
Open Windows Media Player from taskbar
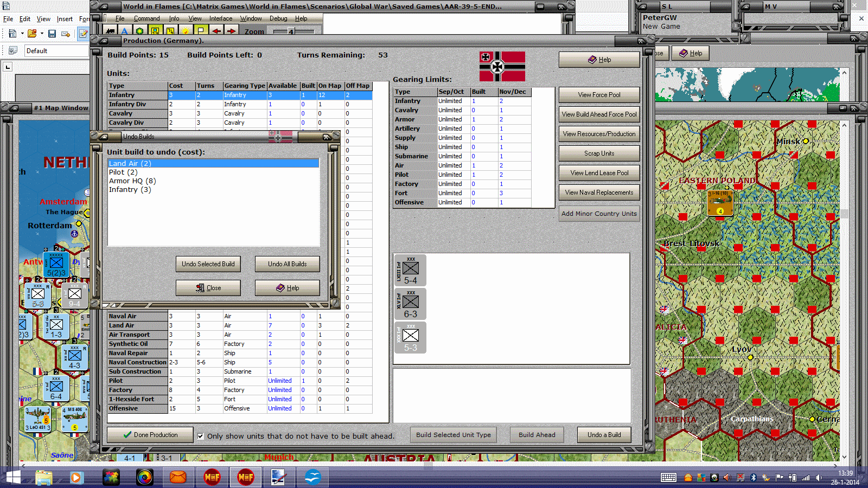point(76,477)
